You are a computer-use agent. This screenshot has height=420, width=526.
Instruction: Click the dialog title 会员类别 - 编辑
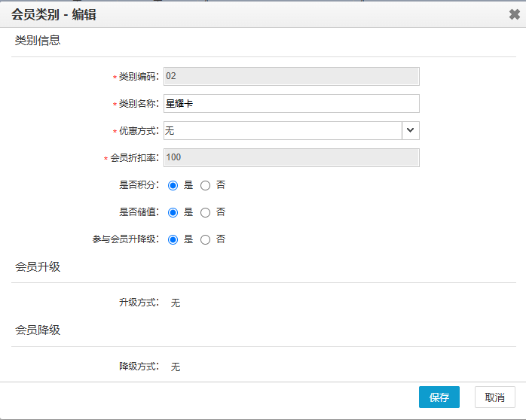(54, 14)
